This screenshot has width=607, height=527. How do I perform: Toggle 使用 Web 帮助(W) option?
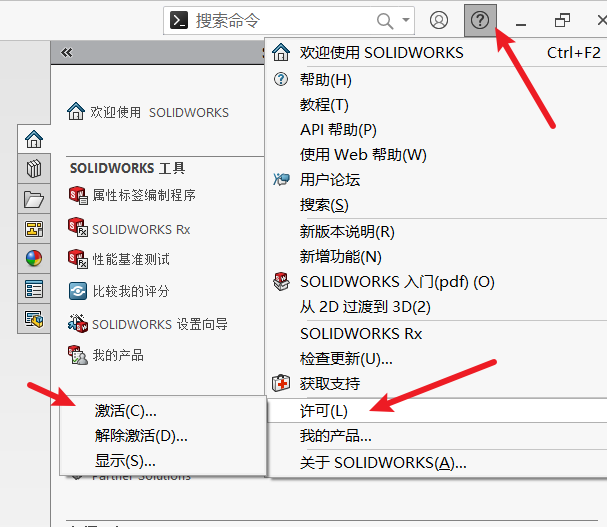coord(436,155)
